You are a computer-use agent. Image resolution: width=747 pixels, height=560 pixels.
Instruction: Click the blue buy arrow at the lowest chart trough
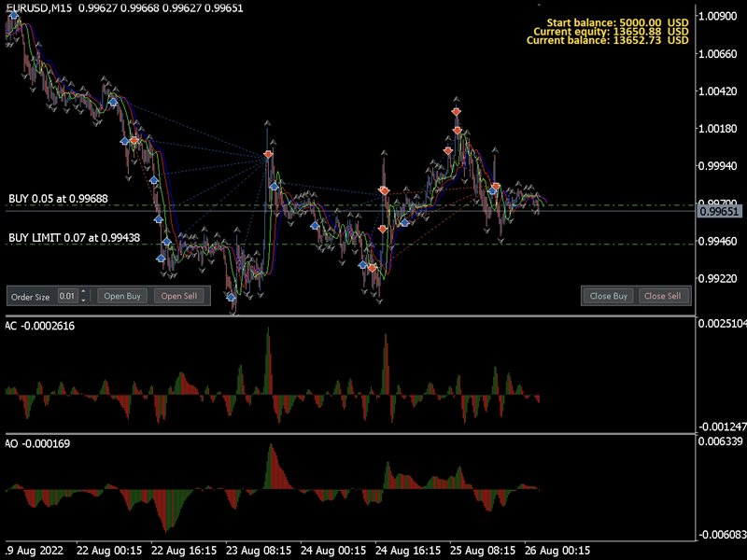[x=231, y=295]
